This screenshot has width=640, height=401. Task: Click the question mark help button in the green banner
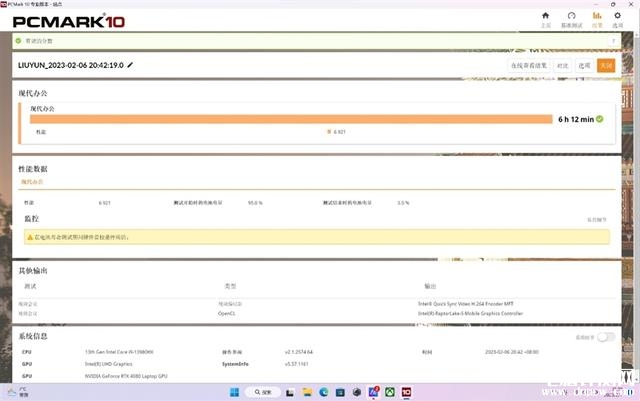(613, 41)
